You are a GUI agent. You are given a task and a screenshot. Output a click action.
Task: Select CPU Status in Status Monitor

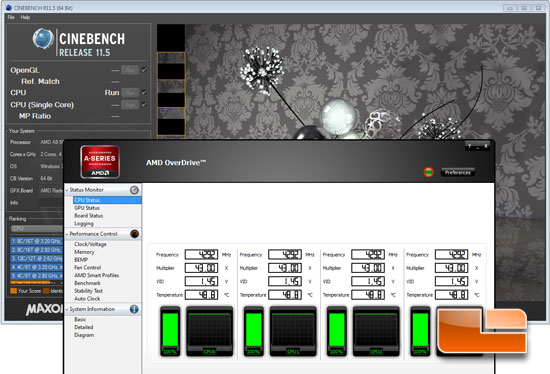[x=107, y=200]
